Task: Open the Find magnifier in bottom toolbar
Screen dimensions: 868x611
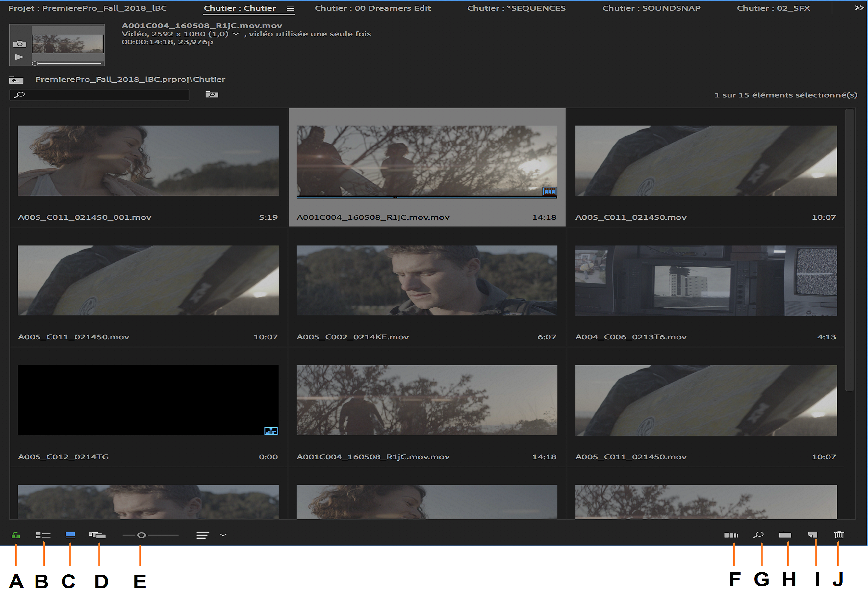Action: [x=758, y=535]
